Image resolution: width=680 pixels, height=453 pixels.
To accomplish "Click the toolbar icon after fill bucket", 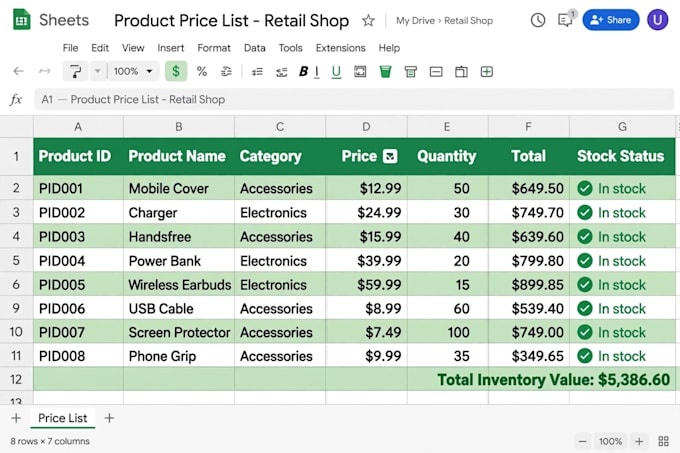I will (x=410, y=72).
